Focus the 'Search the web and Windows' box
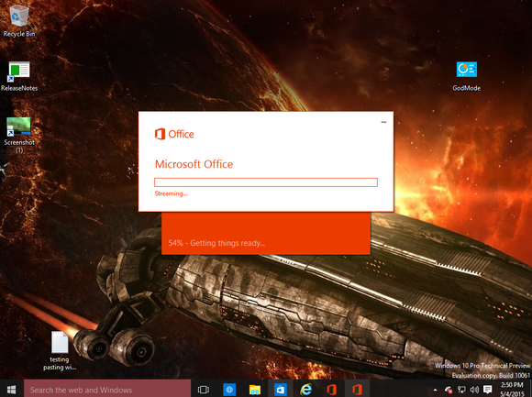The width and height of the screenshot is (532, 397). pos(107,389)
